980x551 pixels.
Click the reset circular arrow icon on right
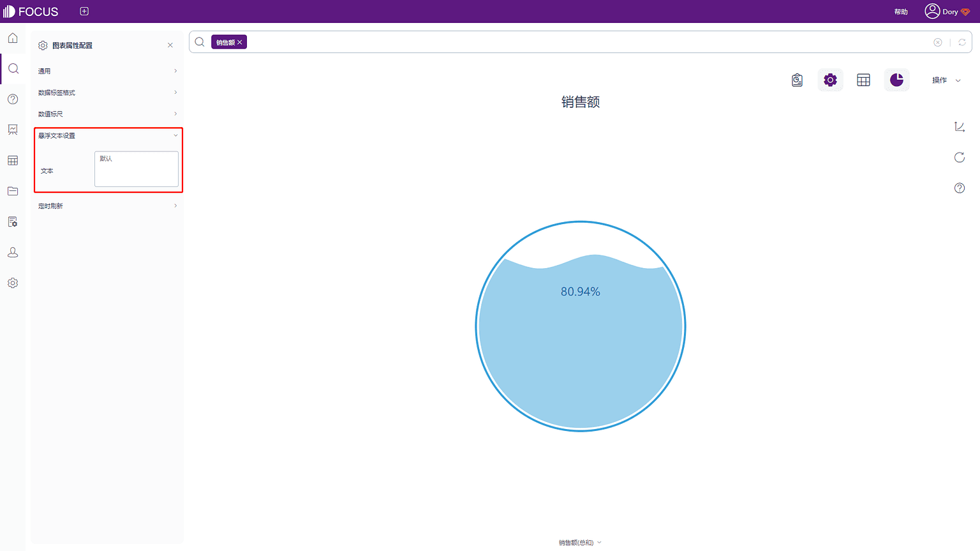point(960,157)
